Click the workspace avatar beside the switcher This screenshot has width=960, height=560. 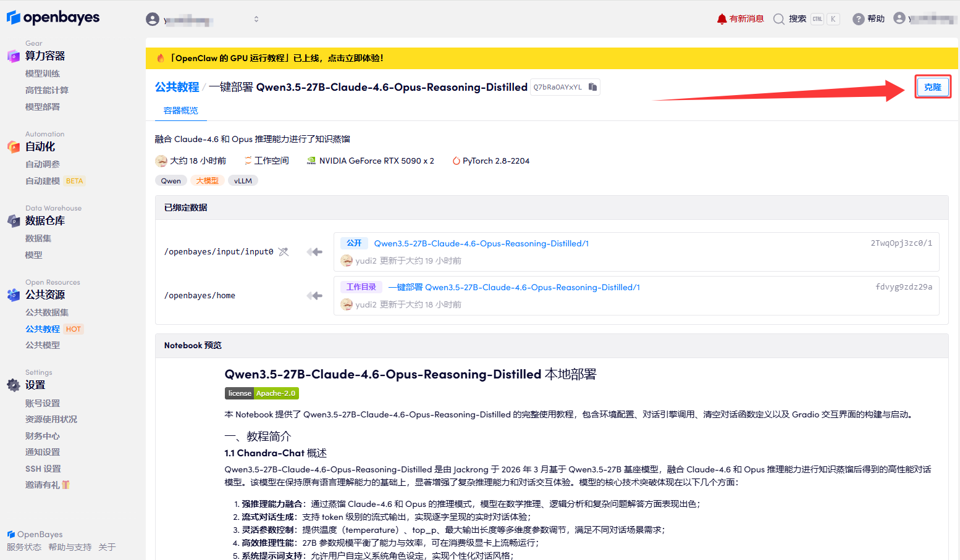[x=153, y=19]
